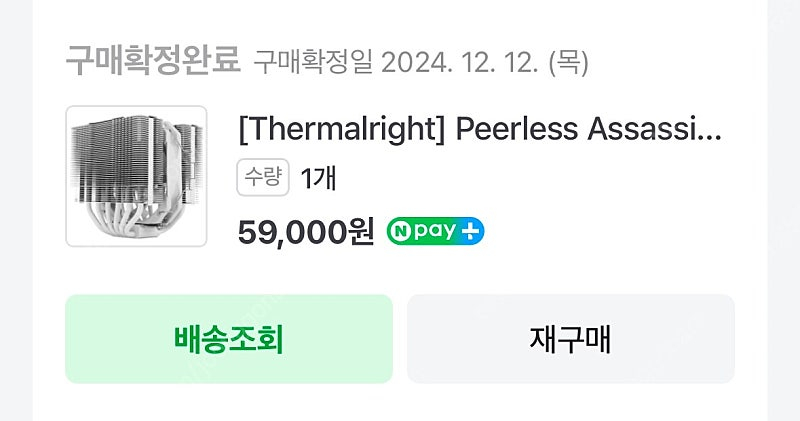The height and width of the screenshot is (421, 800).
Task: Click the green Npay badge
Action: [435, 232]
